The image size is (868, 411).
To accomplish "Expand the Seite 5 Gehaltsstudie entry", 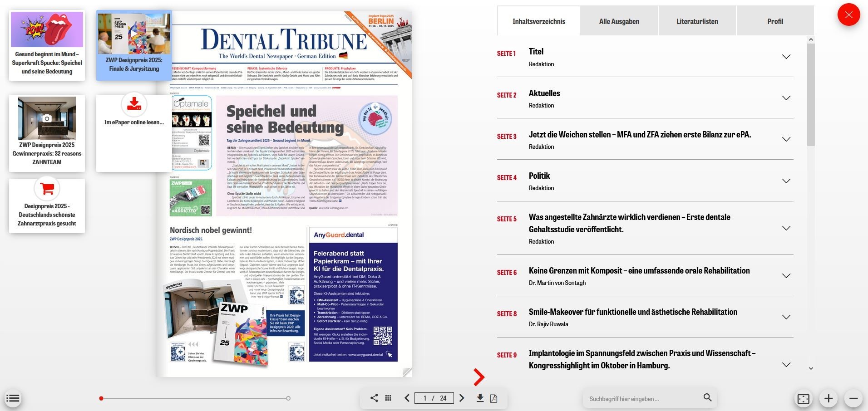I will coord(786,228).
